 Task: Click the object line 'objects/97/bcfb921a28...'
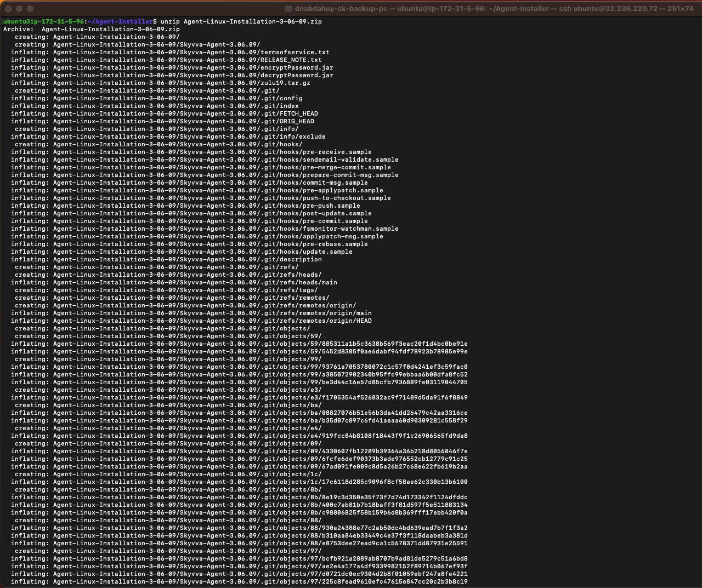tap(239, 558)
